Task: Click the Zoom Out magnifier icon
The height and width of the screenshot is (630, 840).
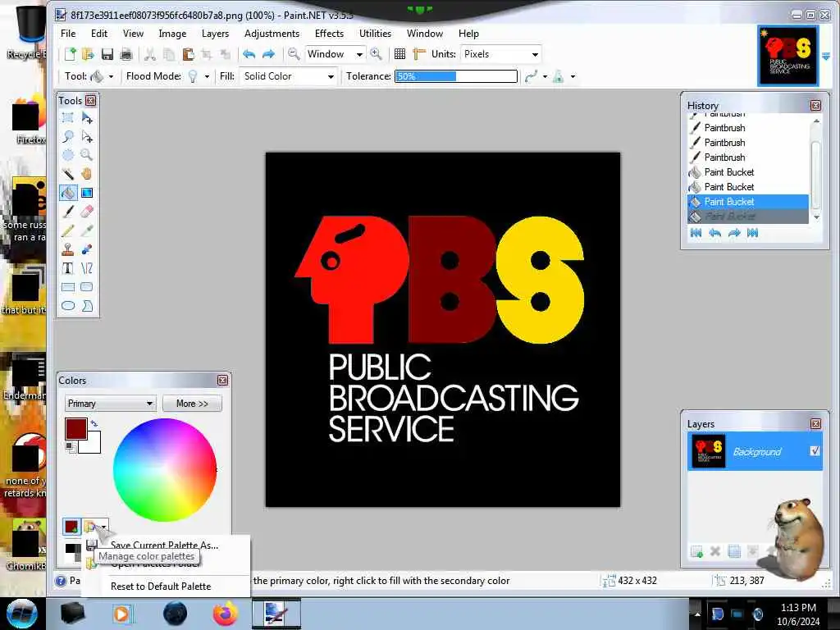Action: click(x=294, y=53)
